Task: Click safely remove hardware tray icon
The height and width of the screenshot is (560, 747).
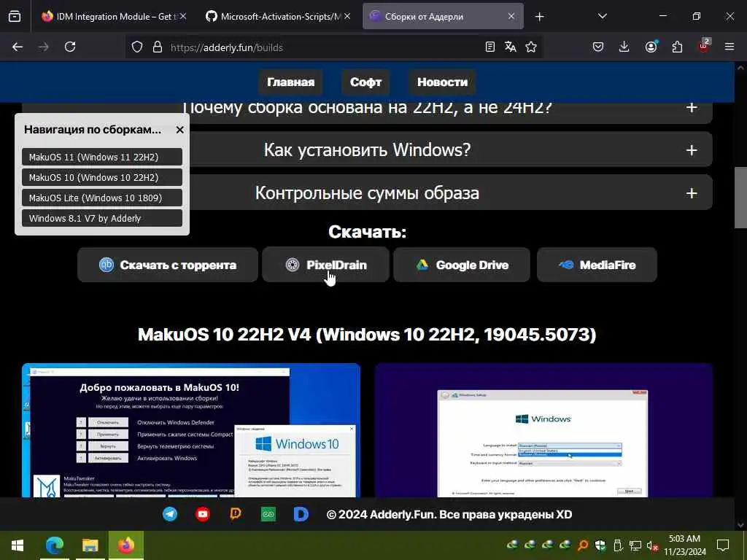Action: coord(618,545)
